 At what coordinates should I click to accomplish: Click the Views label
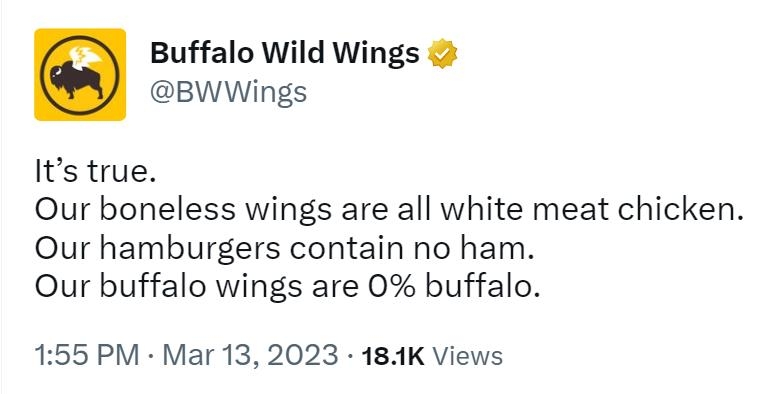tap(468, 356)
